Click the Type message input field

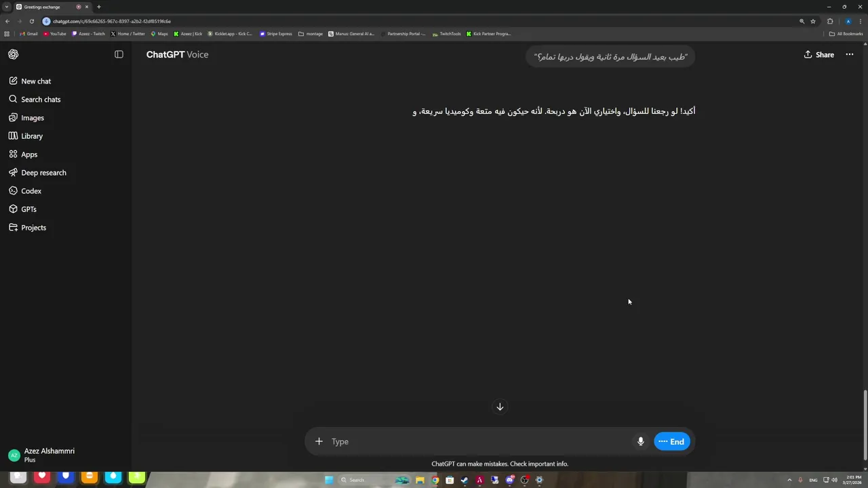pos(479,441)
